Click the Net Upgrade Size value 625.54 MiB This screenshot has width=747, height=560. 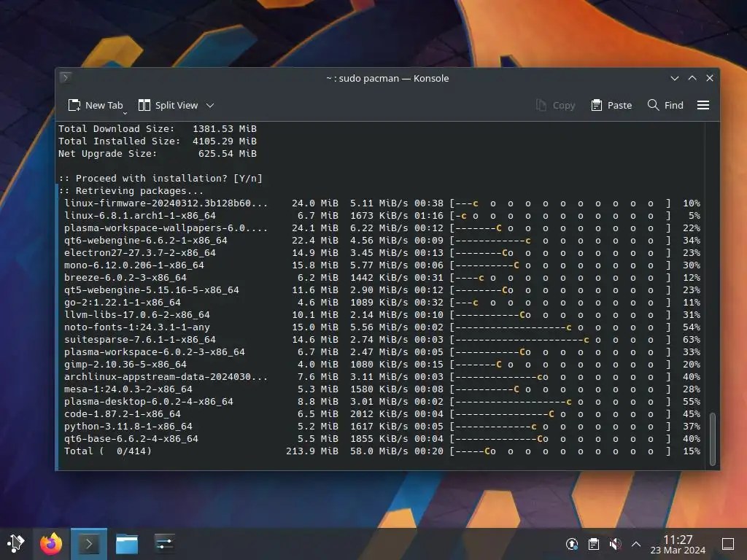[x=228, y=153]
